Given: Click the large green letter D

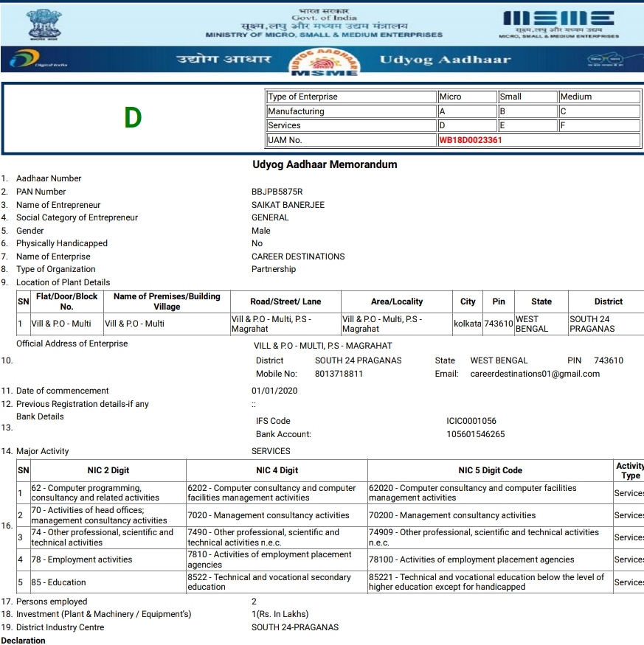Looking at the screenshot, I should [133, 117].
